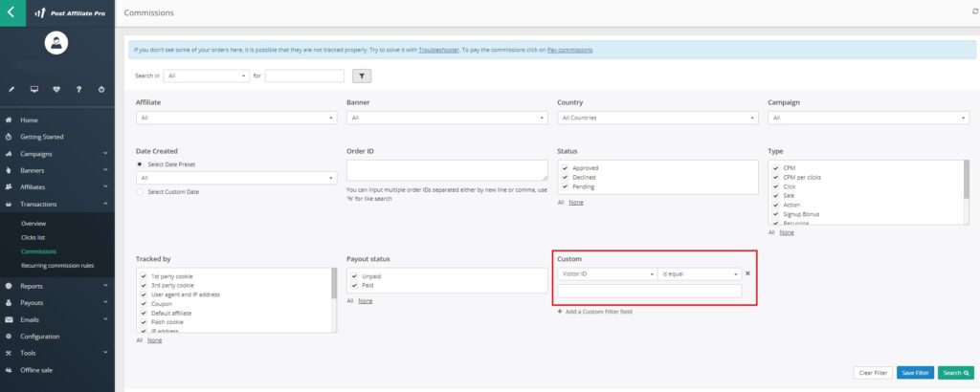Remove the custom filter with X icon

[747, 273]
